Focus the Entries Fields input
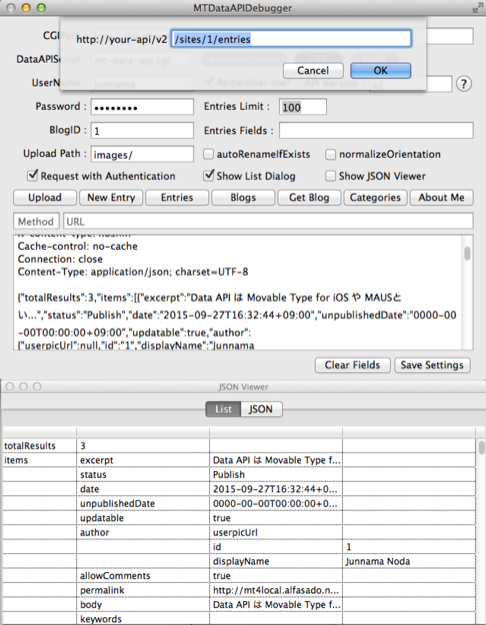Image resolution: width=486 pixels, height=625 pixels. click(376, 131)
